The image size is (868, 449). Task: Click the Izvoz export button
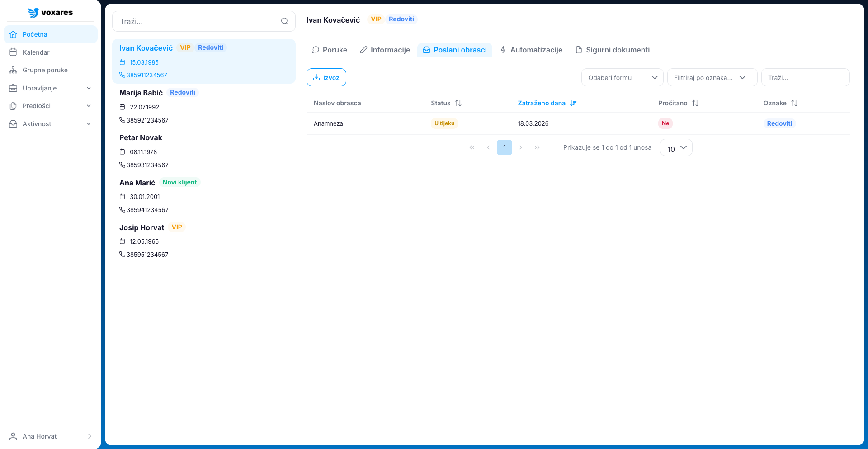[326, 77]
